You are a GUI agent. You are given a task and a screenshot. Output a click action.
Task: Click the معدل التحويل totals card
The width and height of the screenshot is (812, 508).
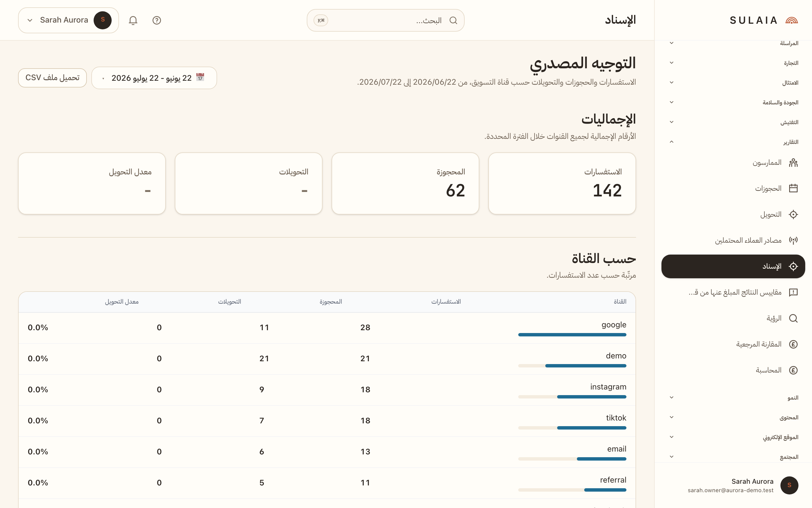point(92,183)
